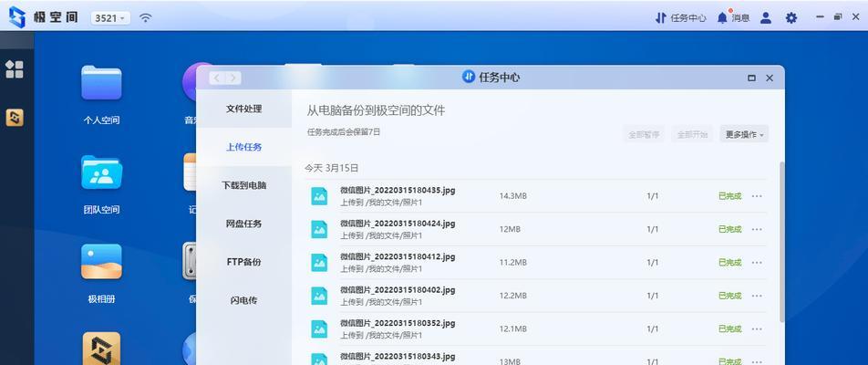Open the settings gear icon
The width and height of the screenshot is (868, 365).
coord(791,17)
